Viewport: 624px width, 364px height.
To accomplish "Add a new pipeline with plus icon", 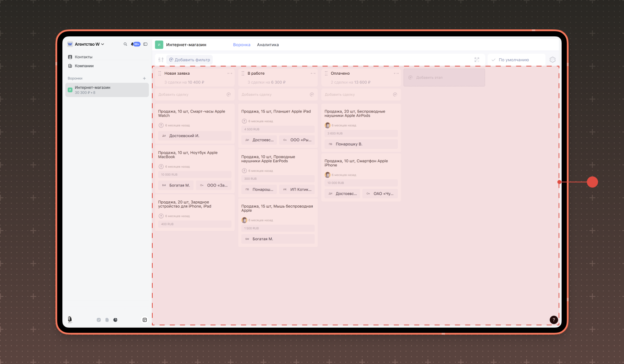I will point(144,78).
